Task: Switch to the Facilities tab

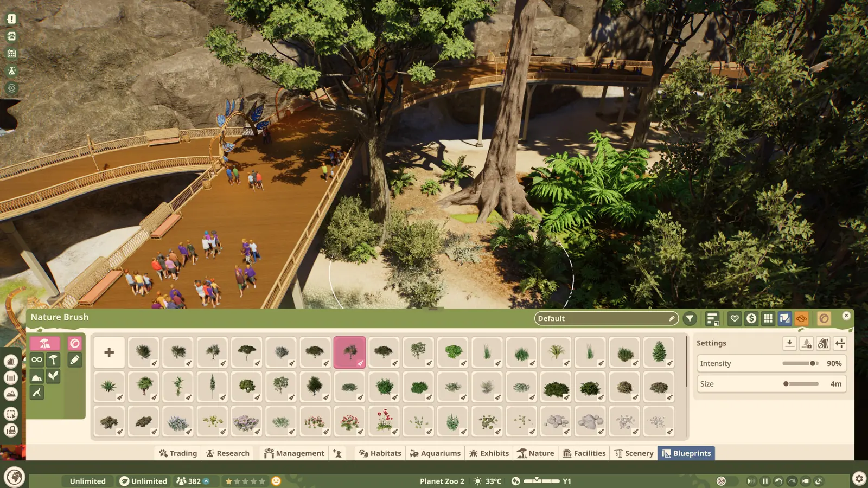Action: [584, 453]
